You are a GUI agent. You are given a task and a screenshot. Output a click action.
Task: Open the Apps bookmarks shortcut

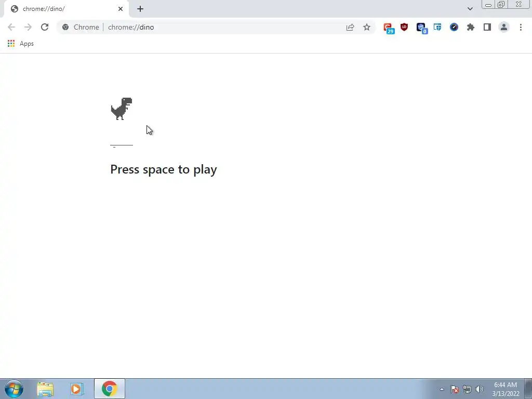click(20, 44)
